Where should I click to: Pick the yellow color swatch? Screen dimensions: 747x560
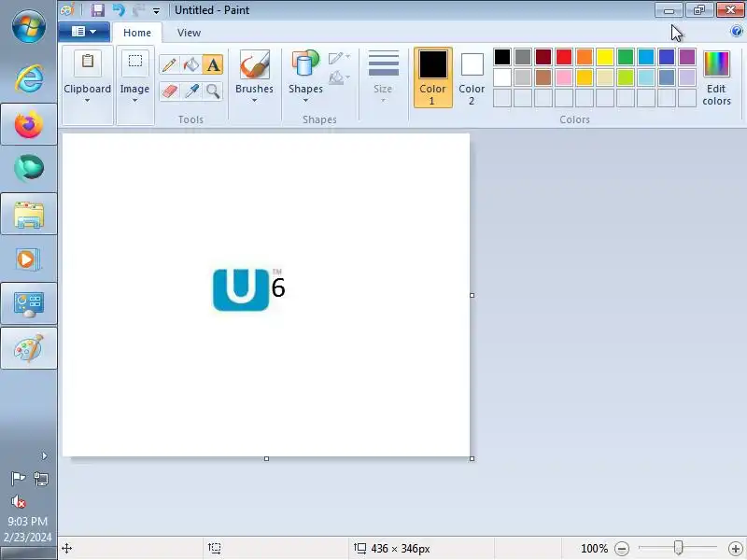[x=604, y=57]
